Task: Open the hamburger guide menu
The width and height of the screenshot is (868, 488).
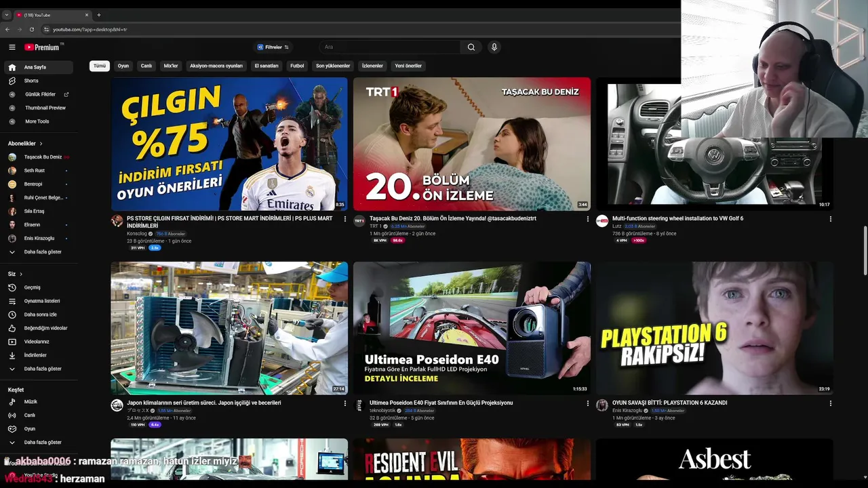Action: (12, 47)
